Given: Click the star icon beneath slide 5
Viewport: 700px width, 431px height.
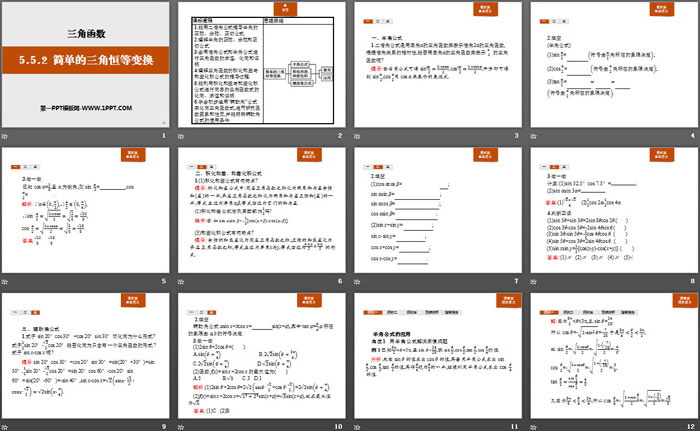Looking at the screenshot, I should coord(8,277).
